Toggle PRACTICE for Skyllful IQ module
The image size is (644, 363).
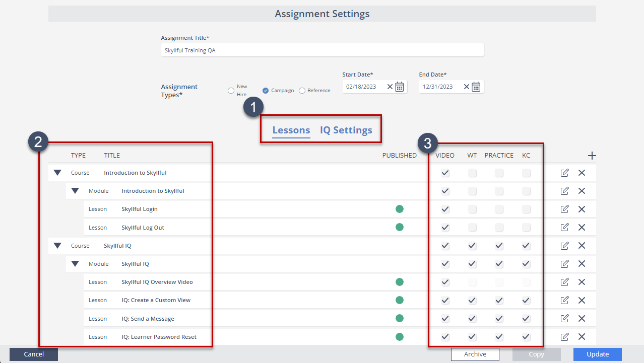click(499, 264)
